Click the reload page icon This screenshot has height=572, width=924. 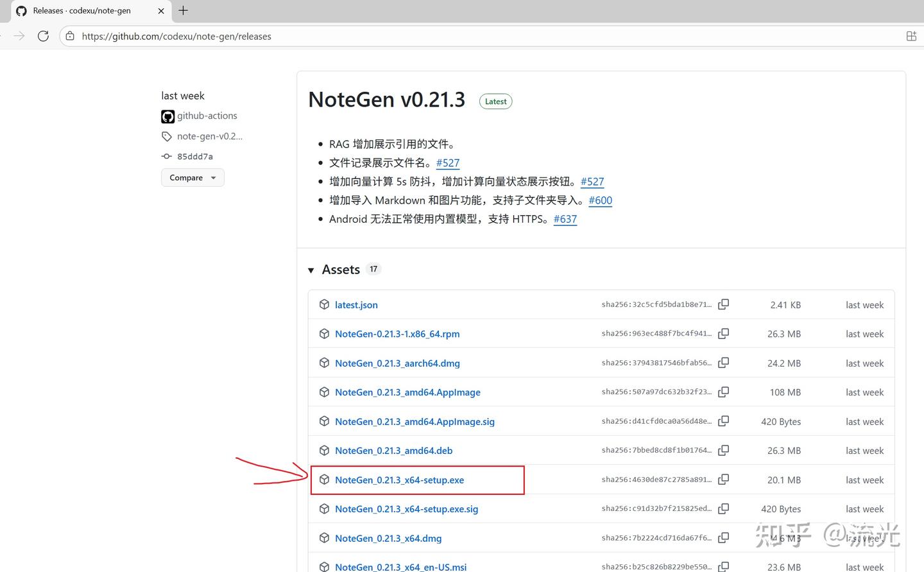[43, 36]
